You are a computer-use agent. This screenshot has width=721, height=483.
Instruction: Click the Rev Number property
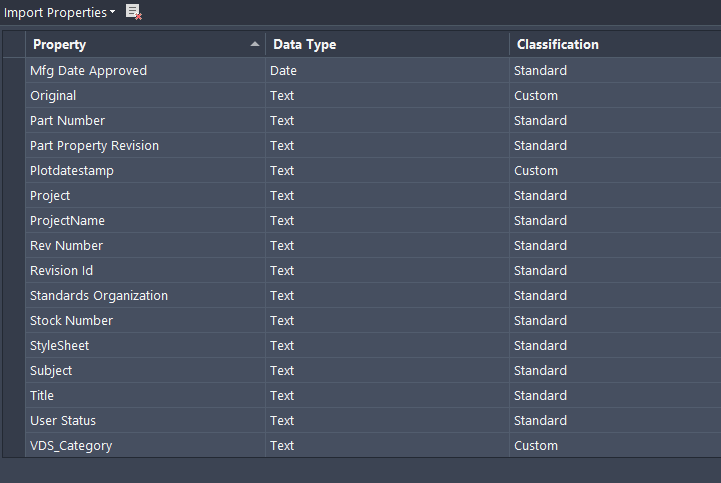point(66,246)
